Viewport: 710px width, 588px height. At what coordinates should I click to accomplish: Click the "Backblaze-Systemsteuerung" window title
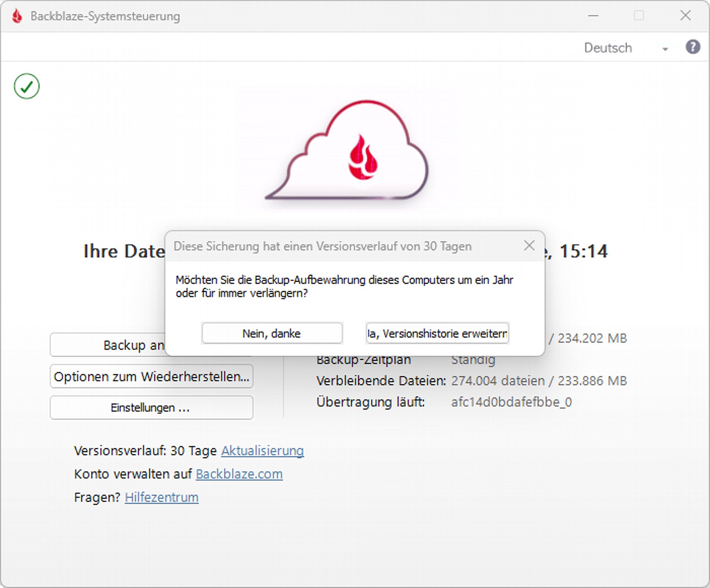[105, 16]
